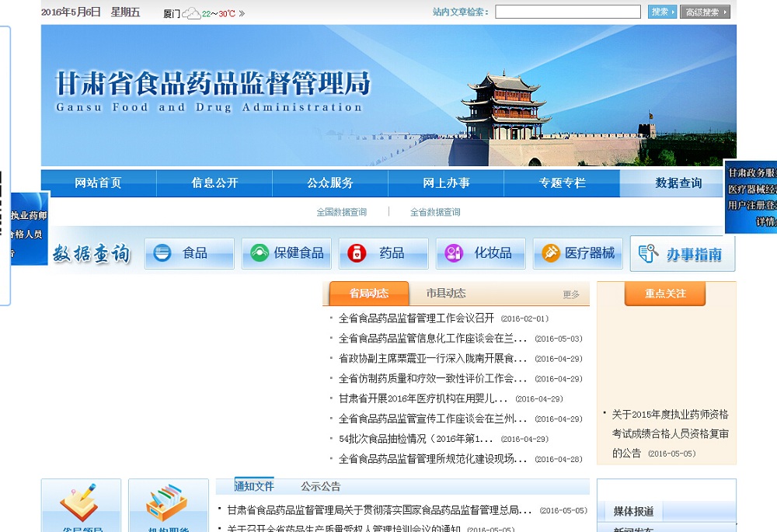This screenshot has height=532, width=777.
Task: Switch to the 公示公告 tab
Action: (321, 486)
